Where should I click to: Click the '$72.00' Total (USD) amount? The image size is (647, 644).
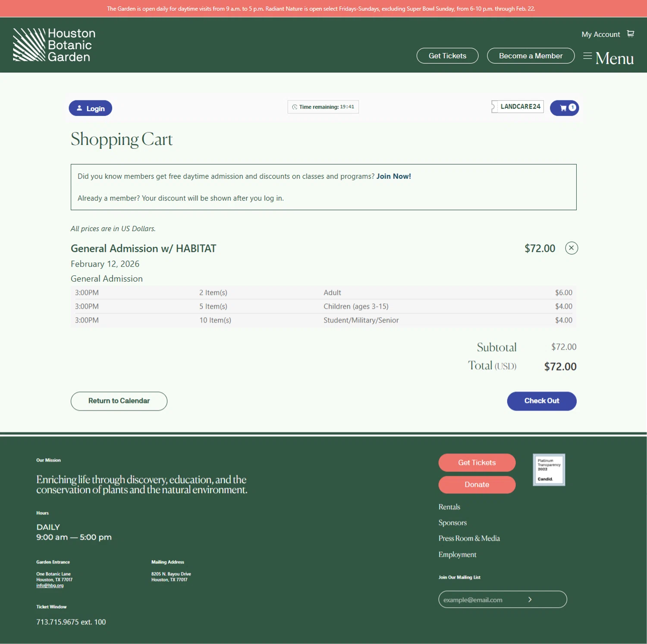tap(560, 366)
